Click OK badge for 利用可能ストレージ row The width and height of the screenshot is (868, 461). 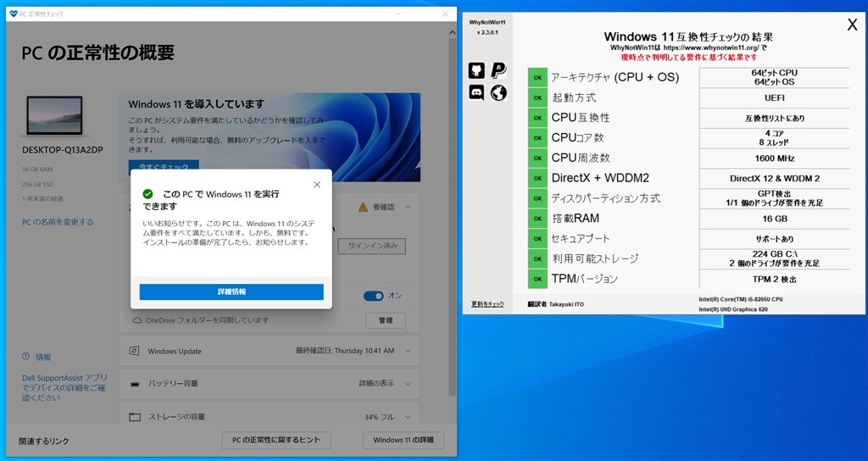tap(537, 258)
